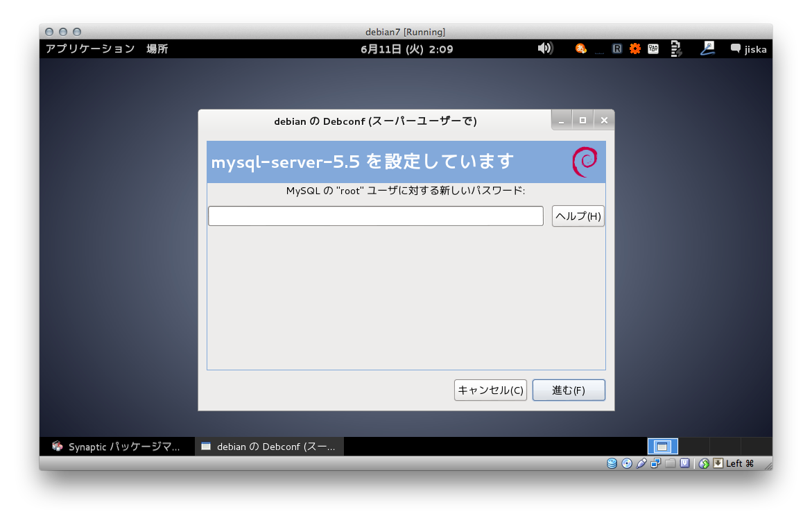Click VirtualBox mouse integration status icon

tap(704, 463)
